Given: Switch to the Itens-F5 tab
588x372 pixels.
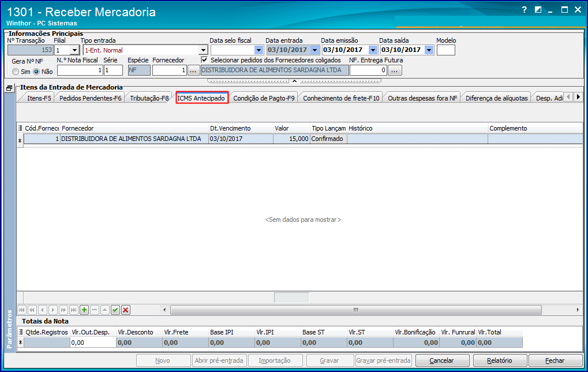Looking at the screenshot, I should coord(39,98).
